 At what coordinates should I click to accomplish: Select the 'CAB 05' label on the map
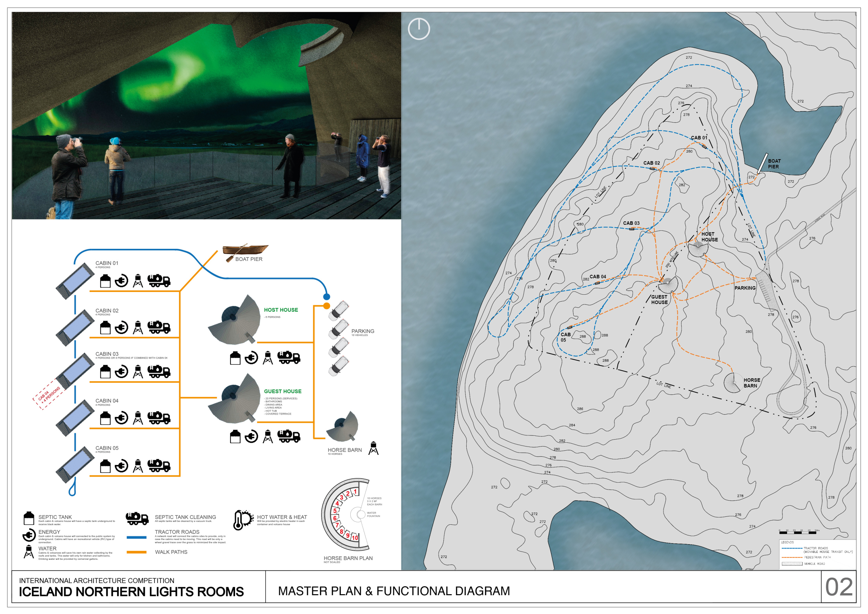pyautogui.click(x=566, y=337)
